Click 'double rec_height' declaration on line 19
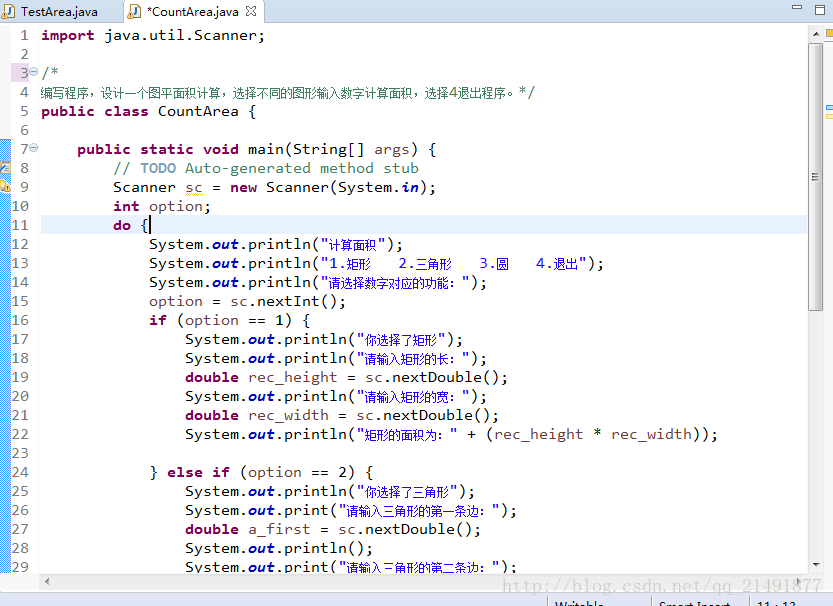Viewport: 833px width, 606px height. (261, 378)
